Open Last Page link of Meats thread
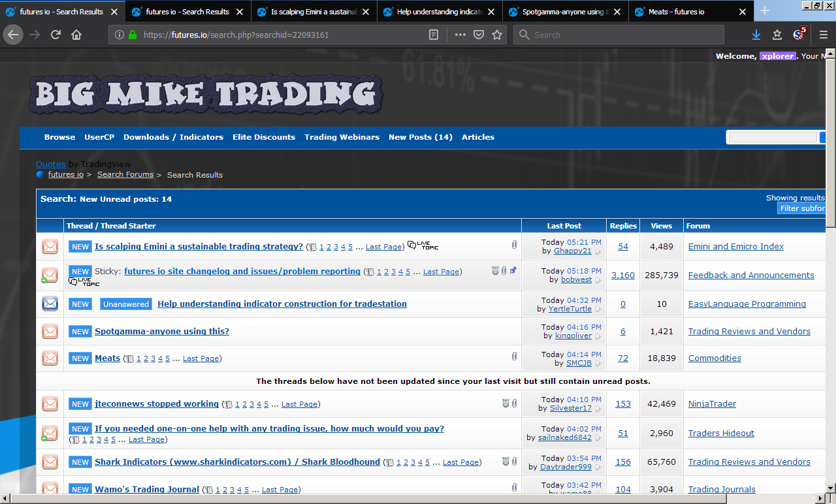The width and height of the screenshot is (836, 504). point(201,358)
